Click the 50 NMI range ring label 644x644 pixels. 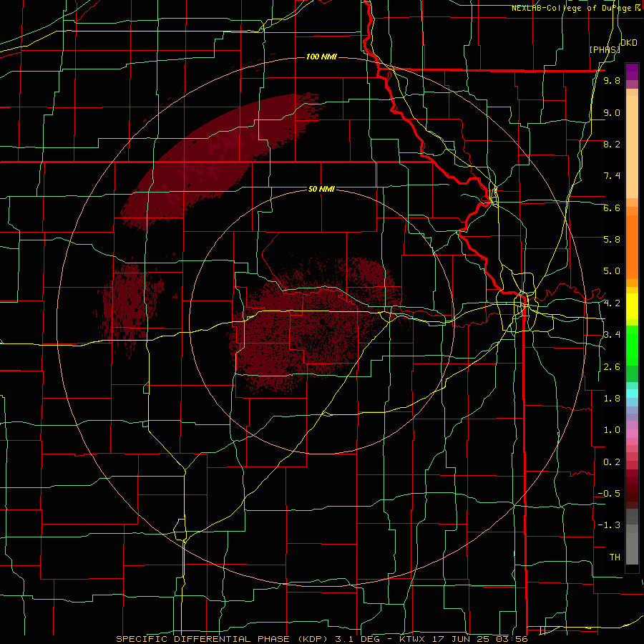tap(321, 189)
